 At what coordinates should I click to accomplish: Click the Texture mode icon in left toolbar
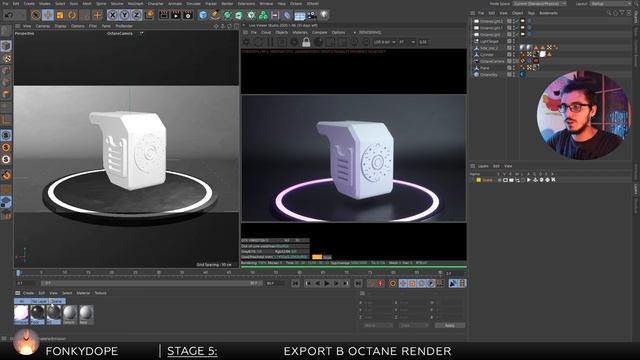(6, 59)
